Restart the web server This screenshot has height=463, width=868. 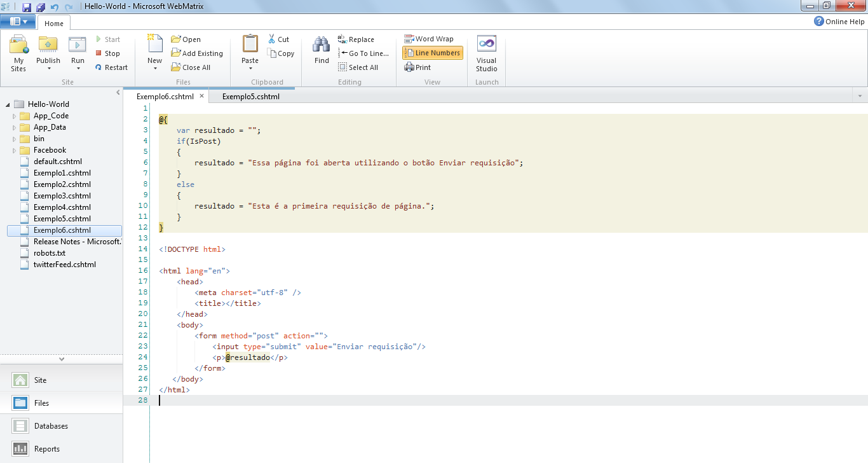pyautogui.click(x=112, y=67)
